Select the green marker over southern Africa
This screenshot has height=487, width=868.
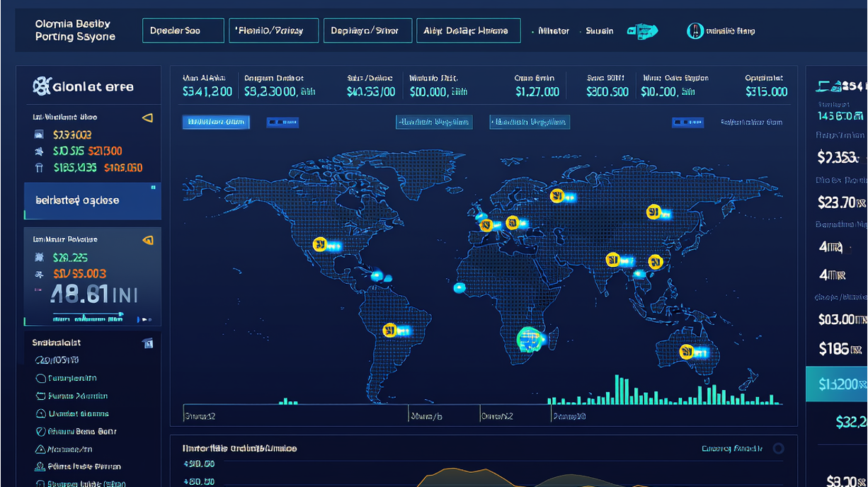tap(528, 339)
